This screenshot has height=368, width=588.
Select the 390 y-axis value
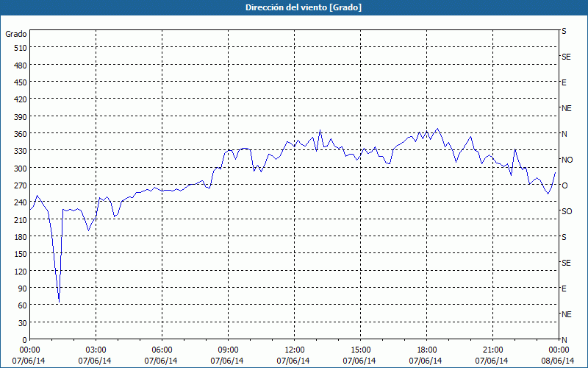(21, 117)
